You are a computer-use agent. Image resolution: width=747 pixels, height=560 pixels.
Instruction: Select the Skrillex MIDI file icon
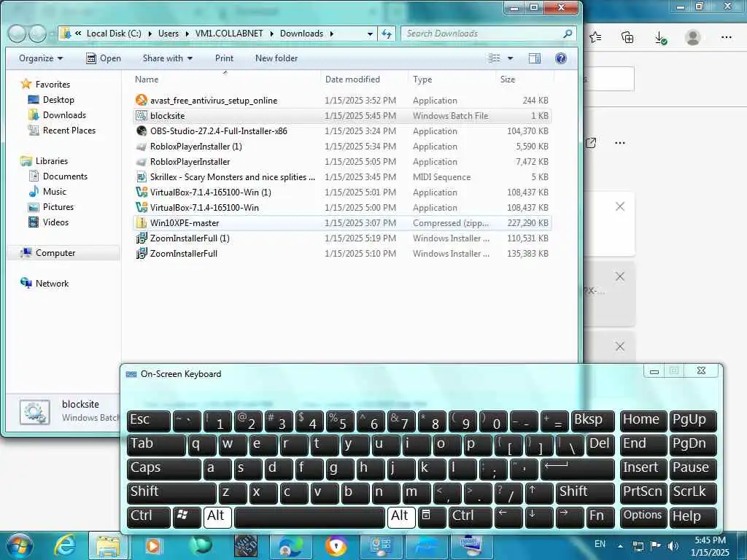(x=141, y=176)
